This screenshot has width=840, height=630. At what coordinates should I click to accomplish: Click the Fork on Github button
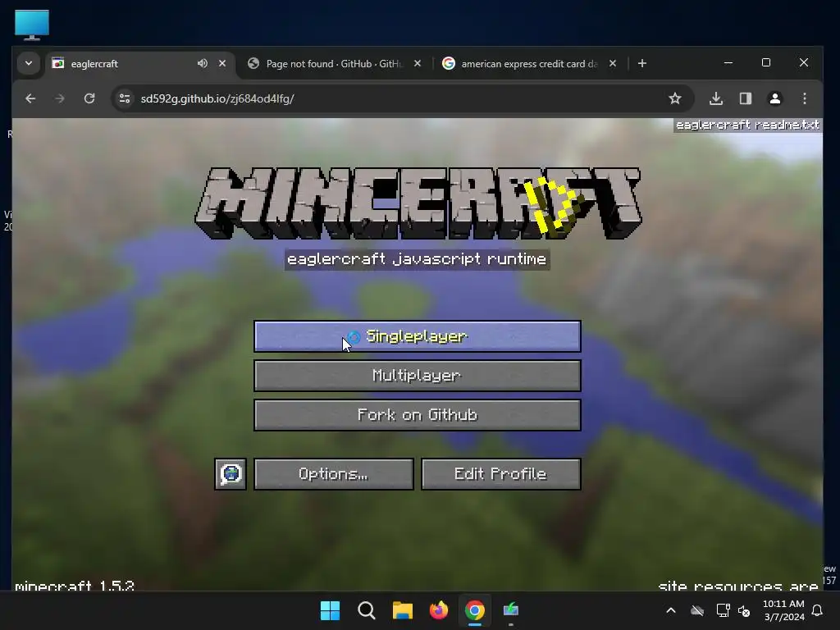[418, 414]
